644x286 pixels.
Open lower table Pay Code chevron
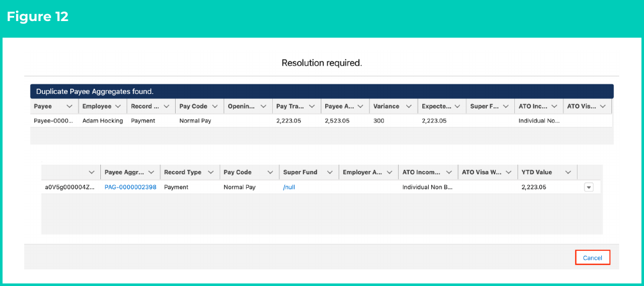pyautogui.click(x=270, y=172)
